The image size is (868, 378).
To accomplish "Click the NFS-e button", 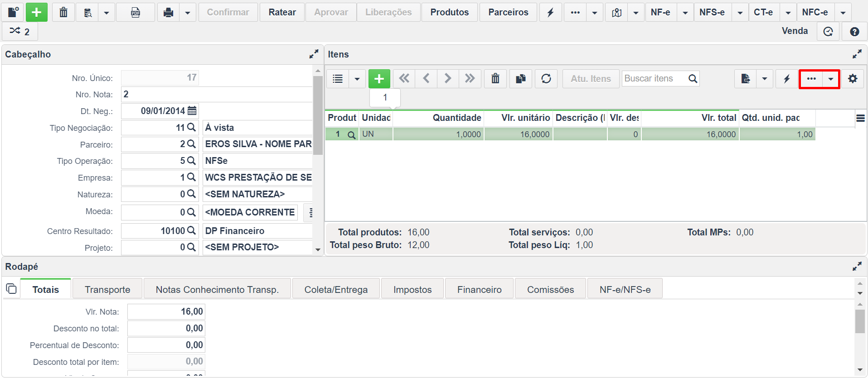I will click(x=712, y=12).
